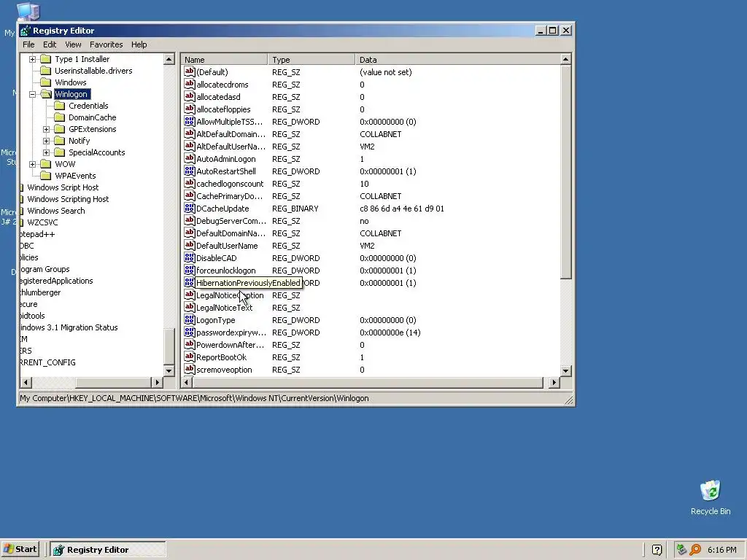
Task: Click the icon next to AutoAdminLogon
Action: 189,158
